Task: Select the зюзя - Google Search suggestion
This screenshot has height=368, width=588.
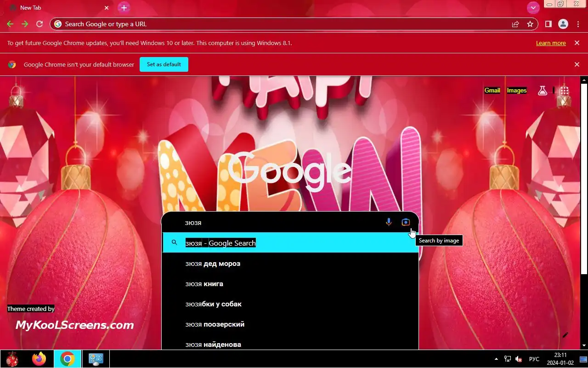Action: (x=290, y=242)
